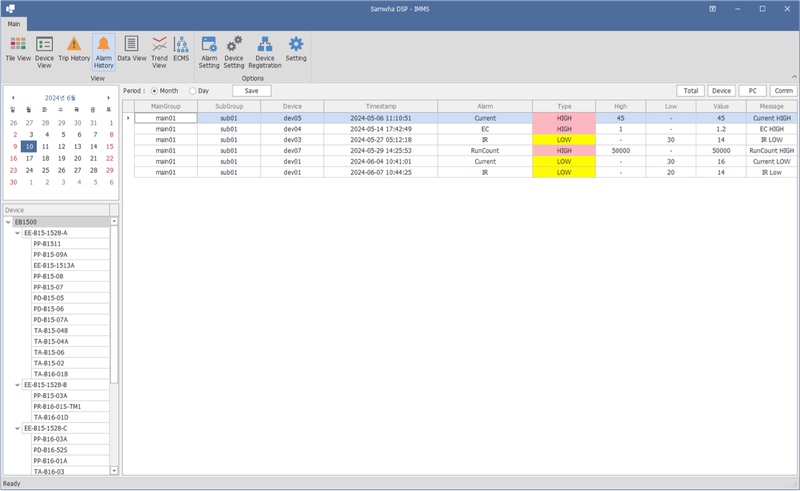Open Alarm Setting options

coord(209,52)
